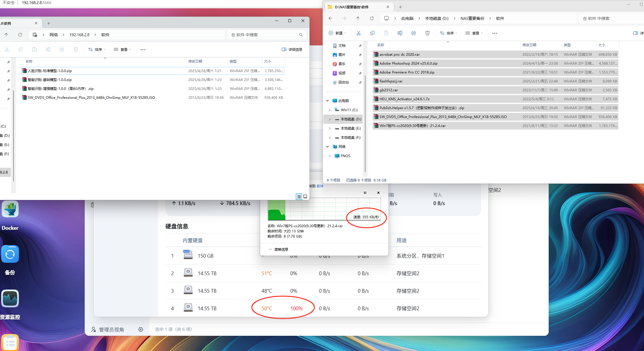Click the back arrow in D:\NAS window
This screenshot has height=351, width=644.
tap(330, 18)
